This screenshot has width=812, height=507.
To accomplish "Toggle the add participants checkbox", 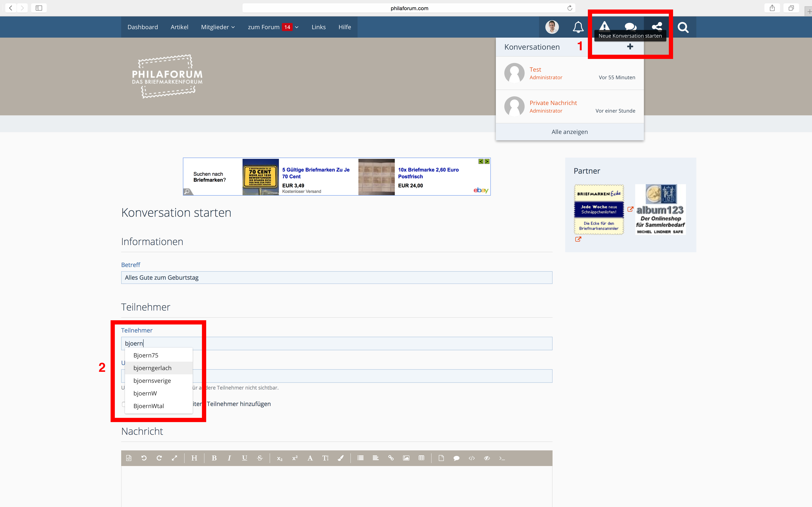I will point(123,404).
